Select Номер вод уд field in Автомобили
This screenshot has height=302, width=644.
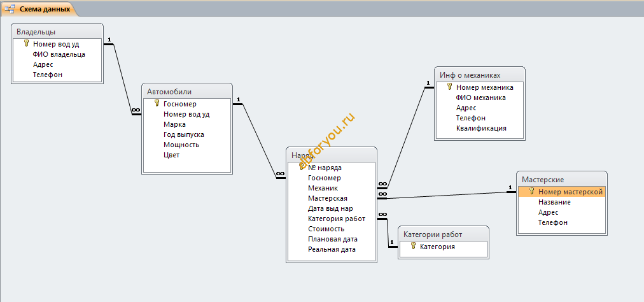[x=187, y=114]
